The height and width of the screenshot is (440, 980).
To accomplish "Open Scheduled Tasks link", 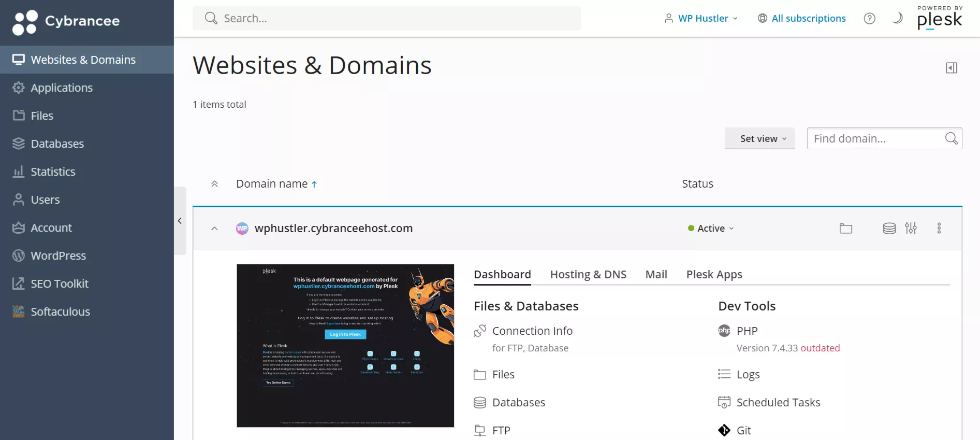I will tap(778, 403).
